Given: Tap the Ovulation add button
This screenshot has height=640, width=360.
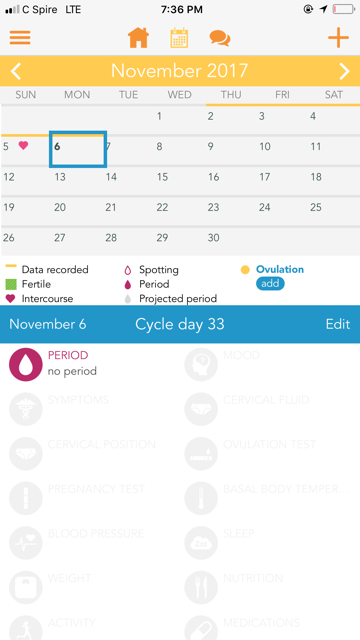Looking at the screenshot, I should [270, 284].
